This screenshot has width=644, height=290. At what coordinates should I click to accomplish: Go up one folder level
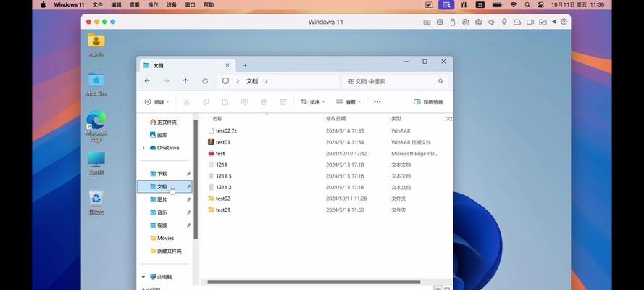(185, 81)
